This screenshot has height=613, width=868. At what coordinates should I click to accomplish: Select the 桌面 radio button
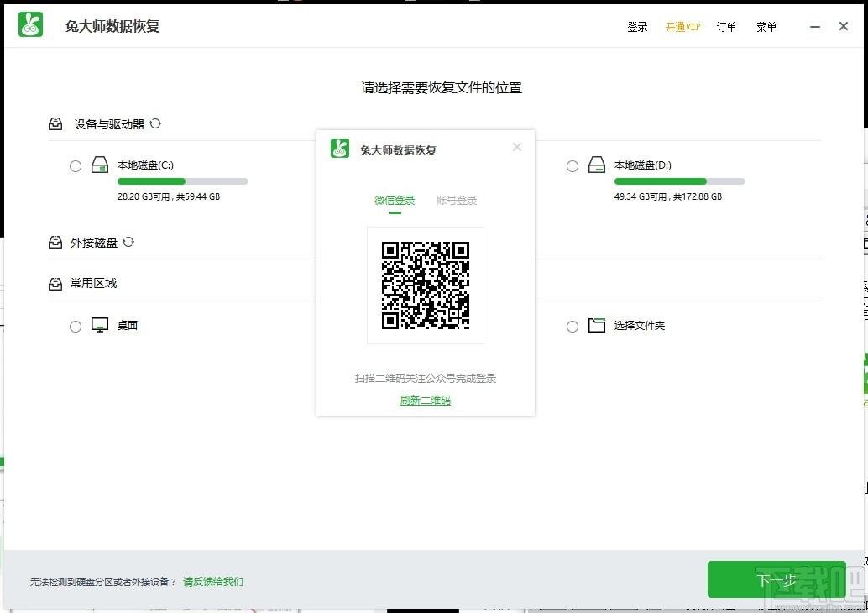point(76,327)
